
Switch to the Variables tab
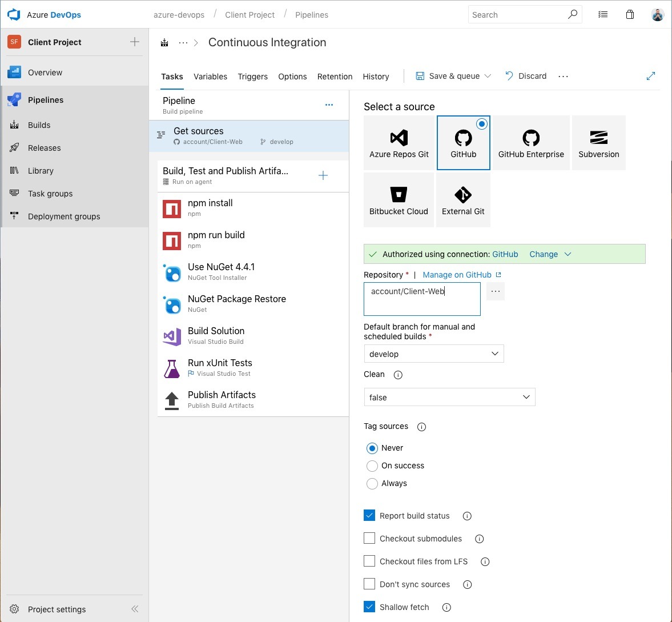pos(210,77)
